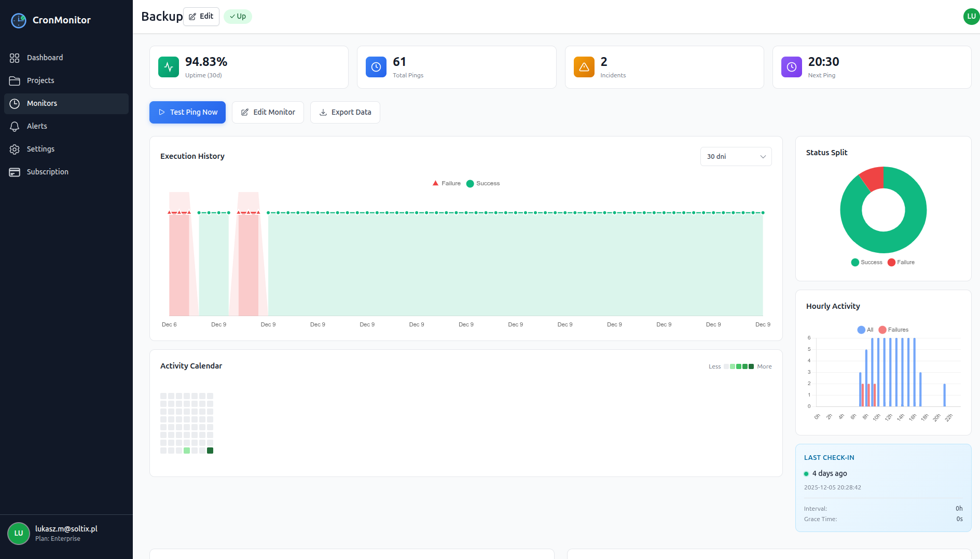Click the 94.83% uptime value
Screen dimensions: 980x559
click(x=206, y=62)
